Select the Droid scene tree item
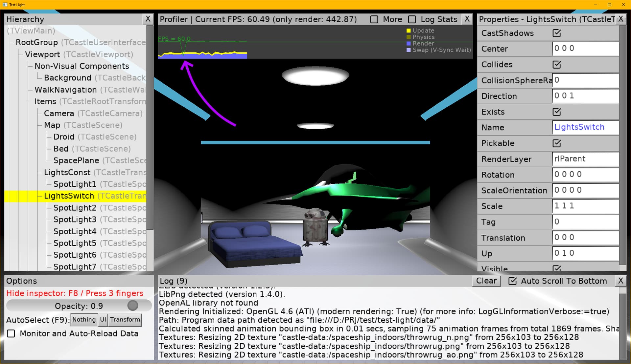 click(64, 137)
